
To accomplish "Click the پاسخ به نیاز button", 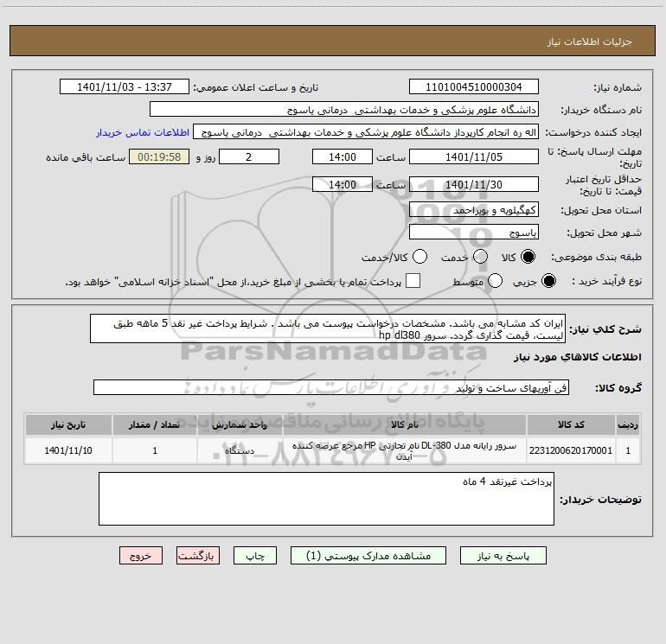I will tap(503, 556).
